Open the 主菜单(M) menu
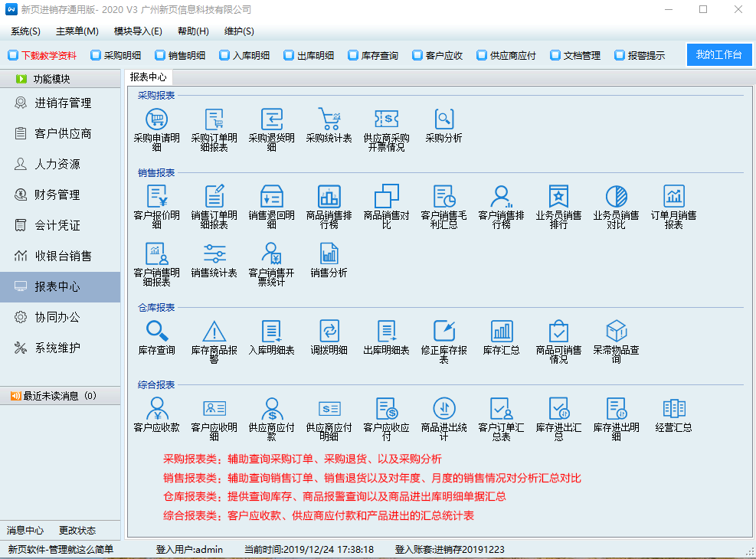756x559 pixels. coord(77,31)
